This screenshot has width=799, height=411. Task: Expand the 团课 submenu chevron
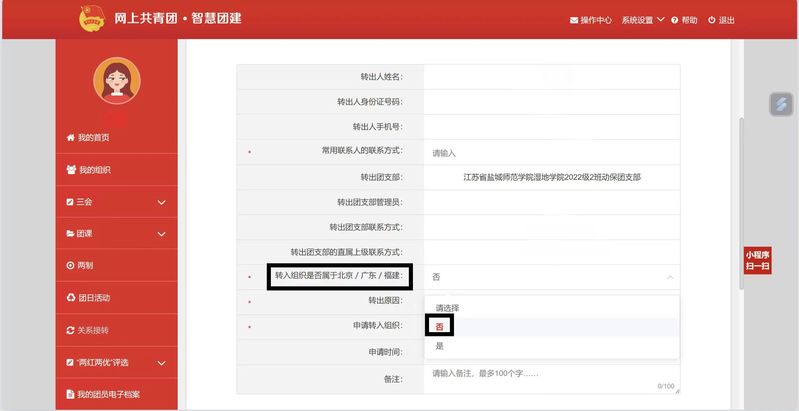click(161, 234)
